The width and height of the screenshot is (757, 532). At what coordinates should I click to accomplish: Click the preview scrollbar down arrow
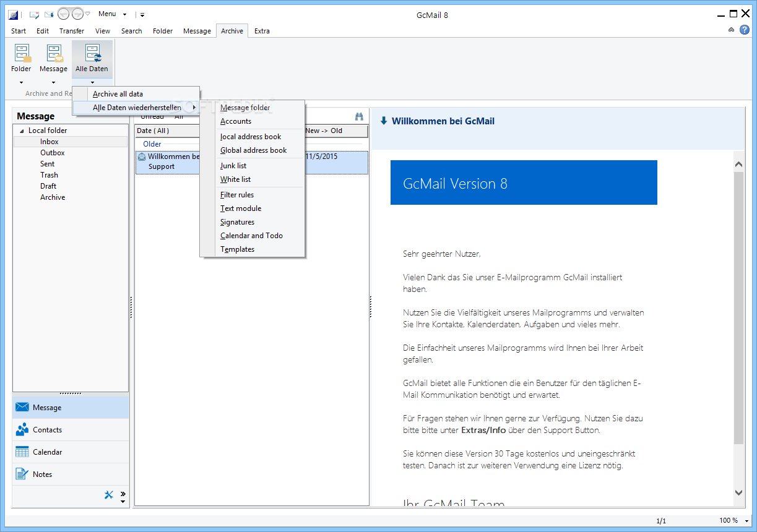[738, 492]
